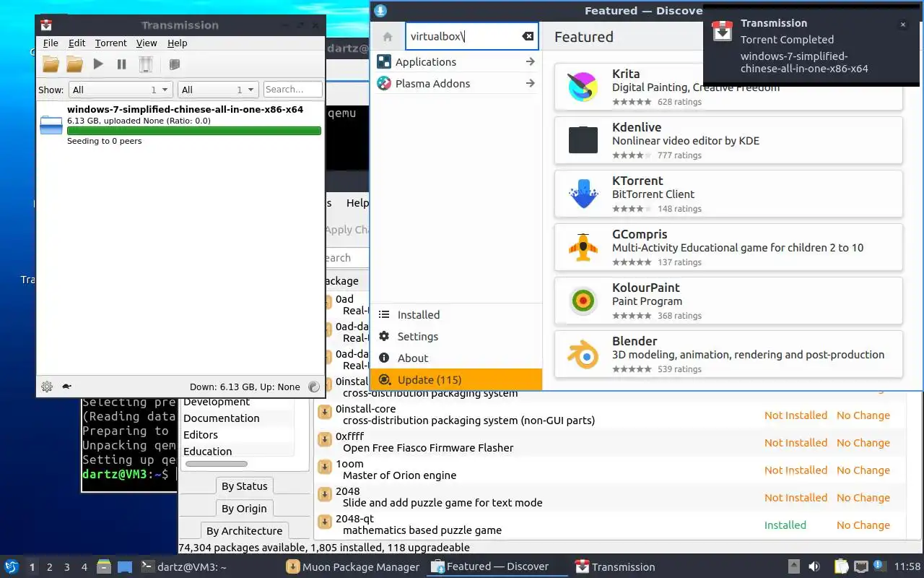
Task: Click the volume icon in the system tray
Action: point(814,567)
